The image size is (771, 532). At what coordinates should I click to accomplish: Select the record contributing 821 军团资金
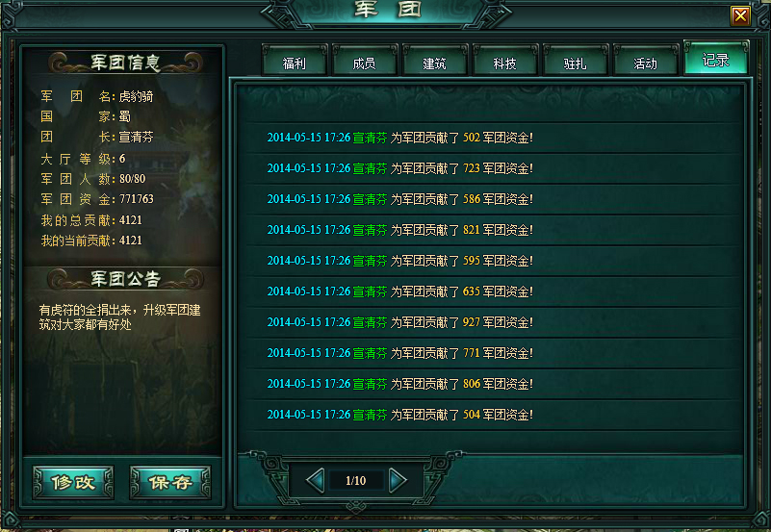pyautogui.click(x=494, y=230)
